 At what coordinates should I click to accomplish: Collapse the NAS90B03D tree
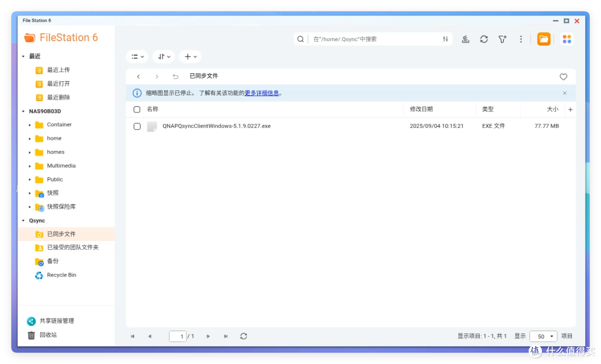pos(23,111)
